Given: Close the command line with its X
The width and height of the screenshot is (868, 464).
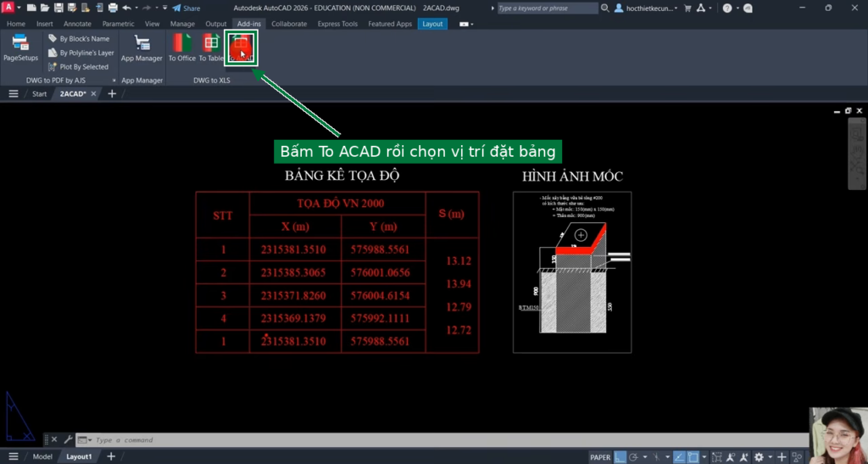Looking at the screenshot, I should pyautogui.click(x=54, y=439).
